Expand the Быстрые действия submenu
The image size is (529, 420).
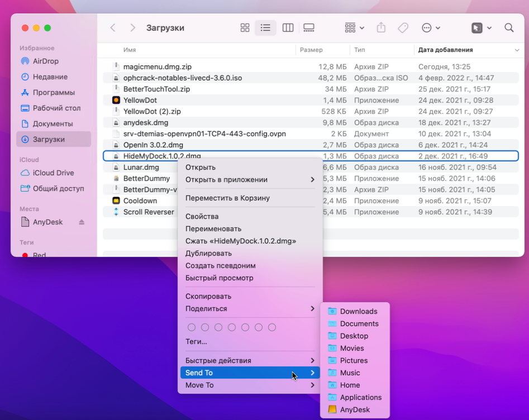tap(250, 361)
